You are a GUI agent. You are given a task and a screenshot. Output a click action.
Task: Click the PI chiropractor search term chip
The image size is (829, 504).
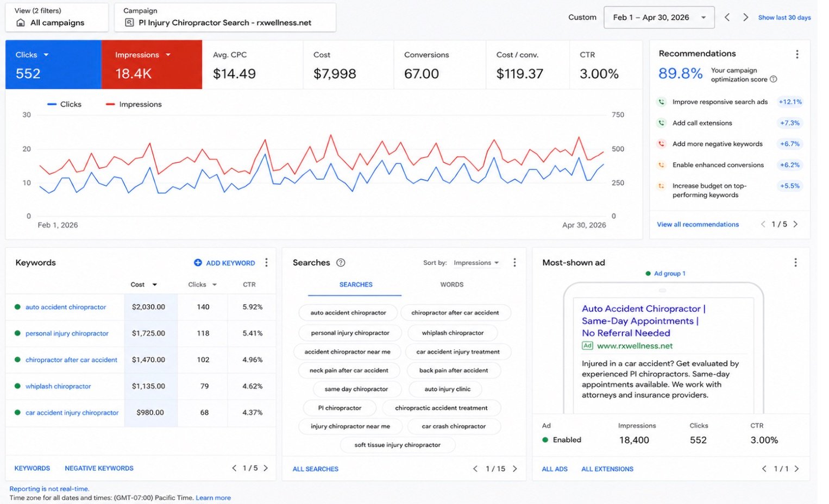tap(340, 408)
